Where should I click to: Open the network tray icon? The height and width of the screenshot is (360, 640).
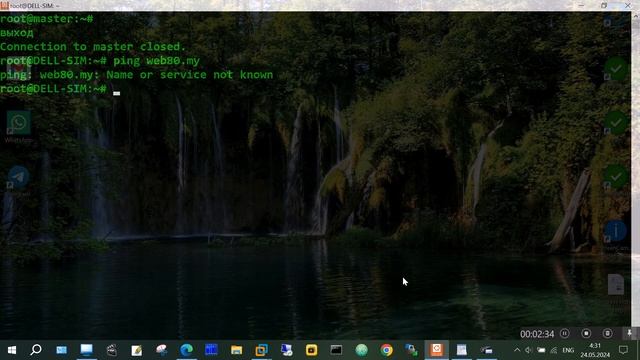click(x=553, y=350)
